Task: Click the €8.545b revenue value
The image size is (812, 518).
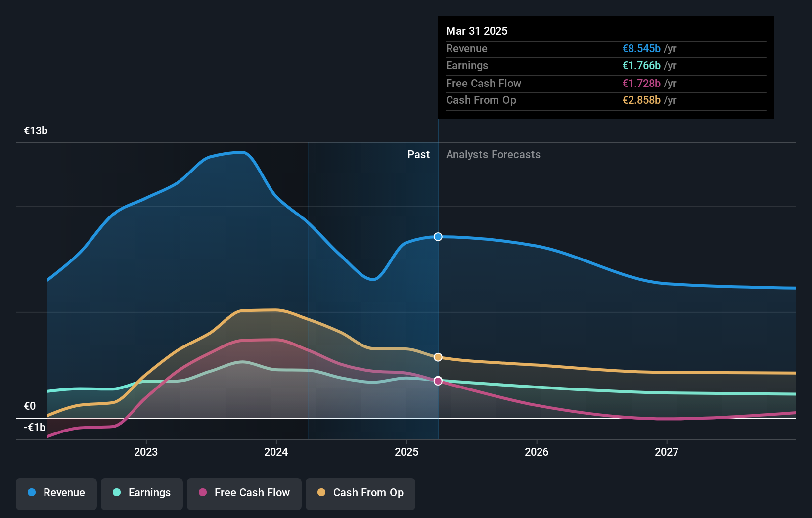Action: pos(641,48)
